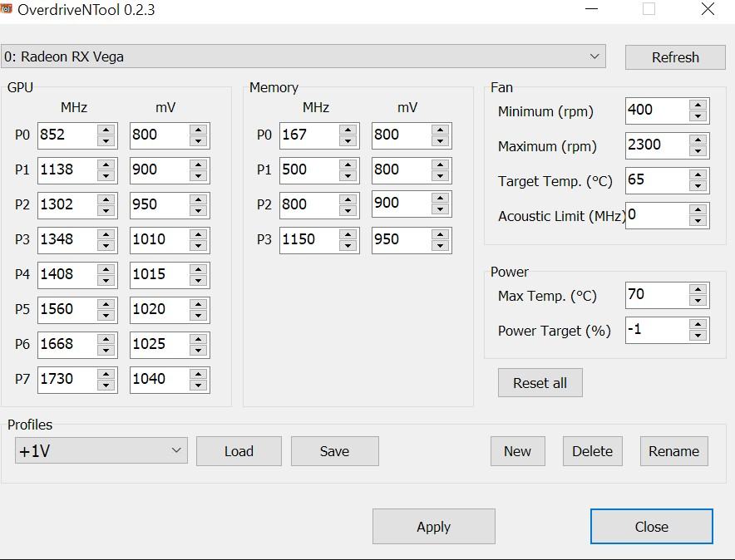The image size is (735, 560).
Task: Decrease GPU P0 MHz with down arrow
Action: point(106,141)
